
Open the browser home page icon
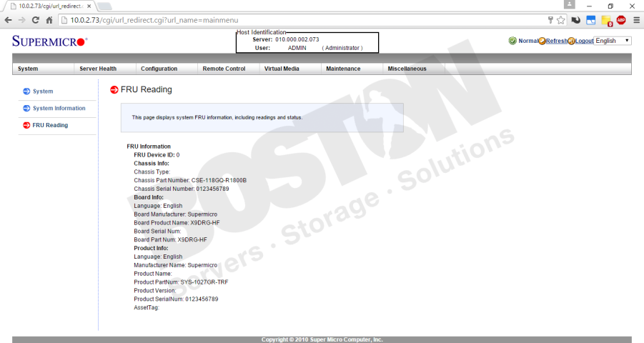pyautogui.click(x=49, y=20)
